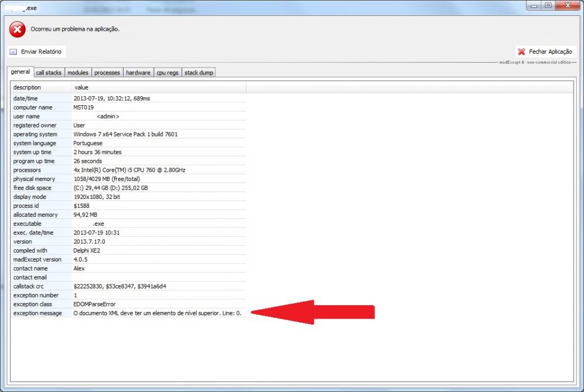This screenshot has width=584, height=392.
Task: Select program up time 26 seconds
Action: tap(88, 161)
